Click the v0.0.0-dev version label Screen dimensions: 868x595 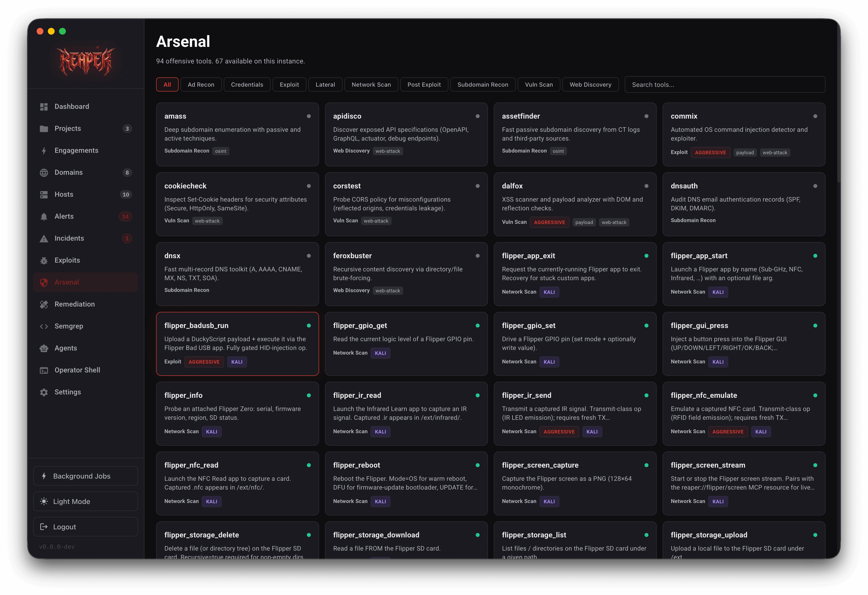pyautogui.click(x=57, y=546)
